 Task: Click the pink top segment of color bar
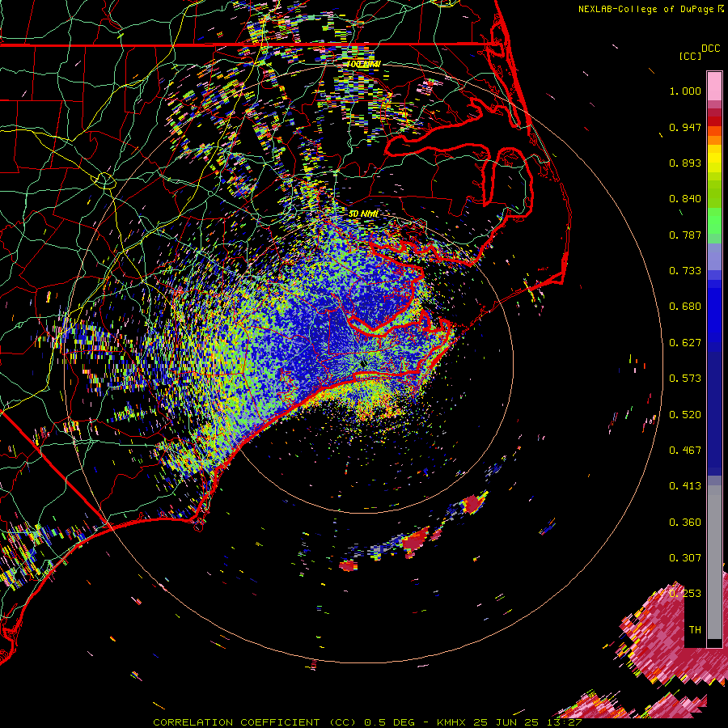click(714, 86)
